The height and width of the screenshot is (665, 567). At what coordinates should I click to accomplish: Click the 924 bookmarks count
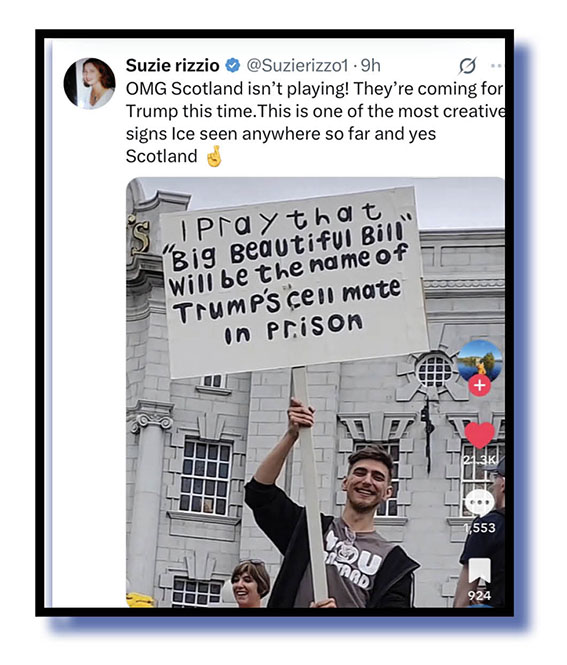[x=479, y=595]
